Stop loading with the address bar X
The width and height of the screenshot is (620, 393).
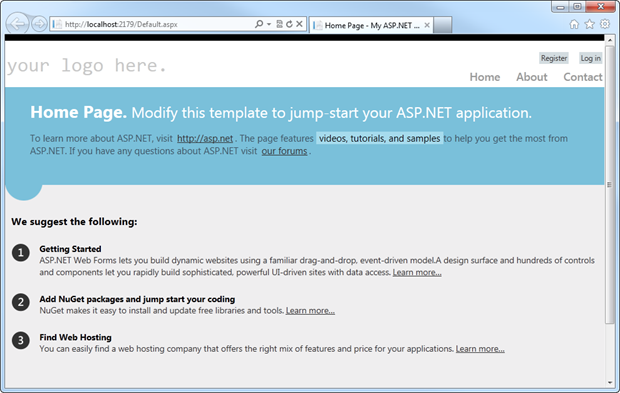pos(299,24)
